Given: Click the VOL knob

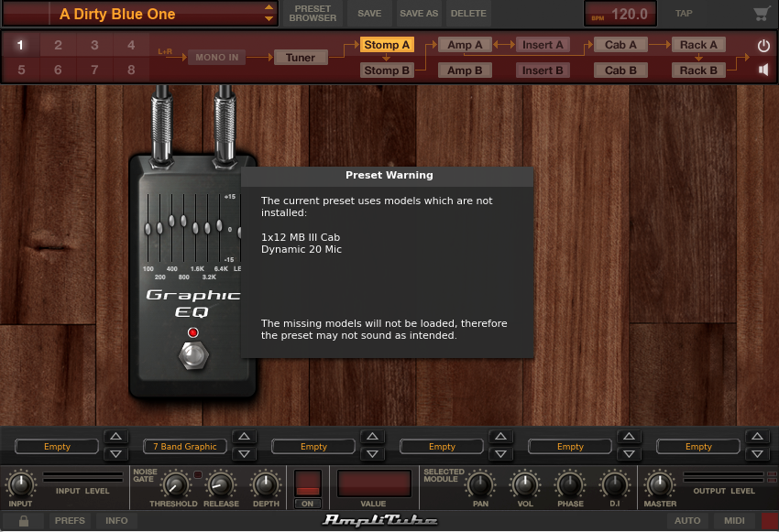Looking at the screenshot, I should click(x=524, y=483).
